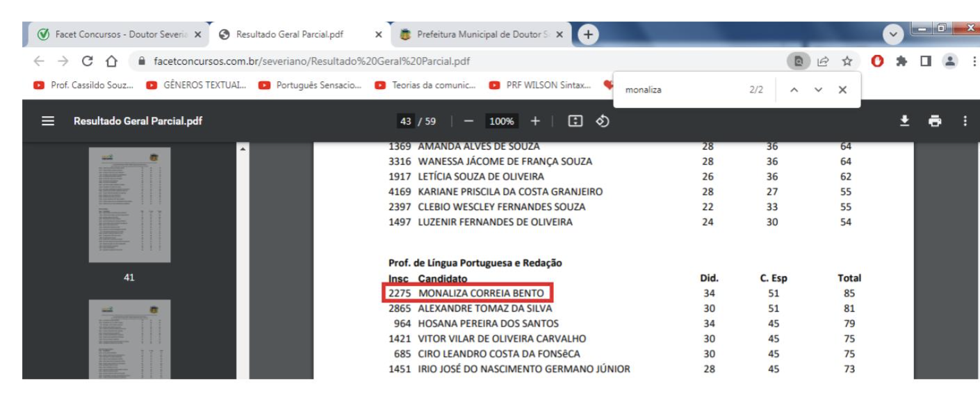980x402 pixels.
Task: Click the PDF zoom in plus button
Action: click(x=535, y=121)
